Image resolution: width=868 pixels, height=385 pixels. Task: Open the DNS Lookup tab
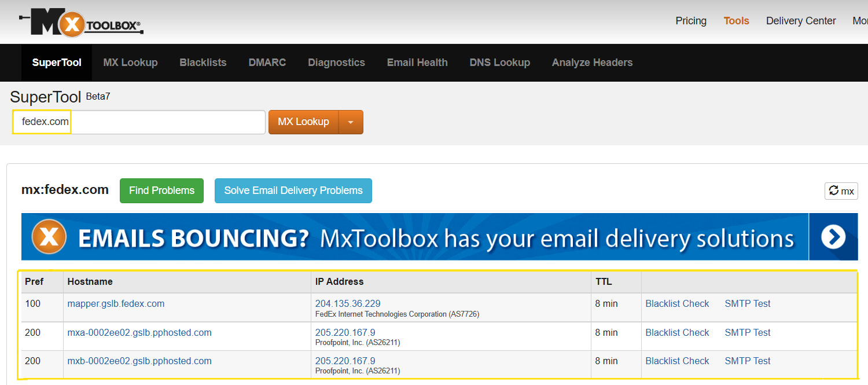pos(500,63)
